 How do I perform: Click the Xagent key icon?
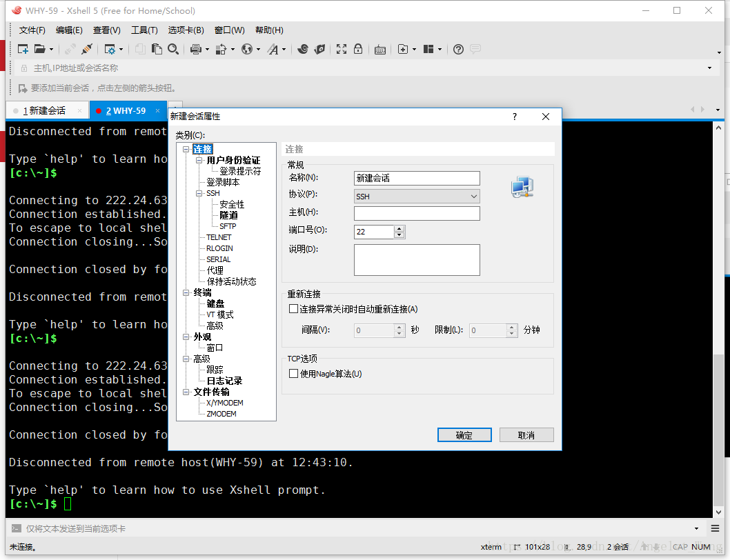pyautogui.click(x=320, y=49)
